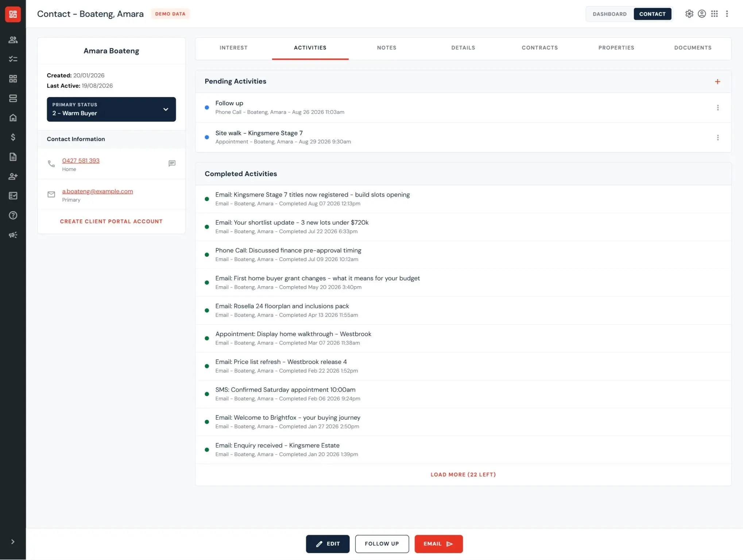Open the header vertical dots menu

[727, 14]
